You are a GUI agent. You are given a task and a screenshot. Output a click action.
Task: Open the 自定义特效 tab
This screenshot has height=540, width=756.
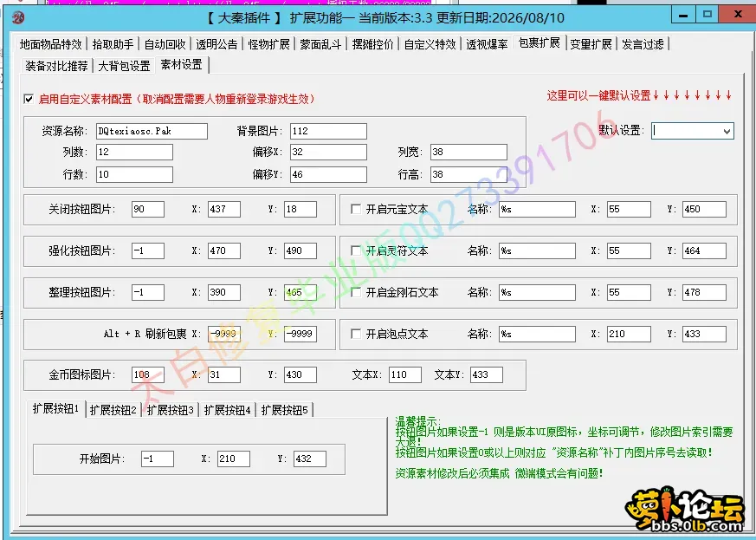point(430,44)
